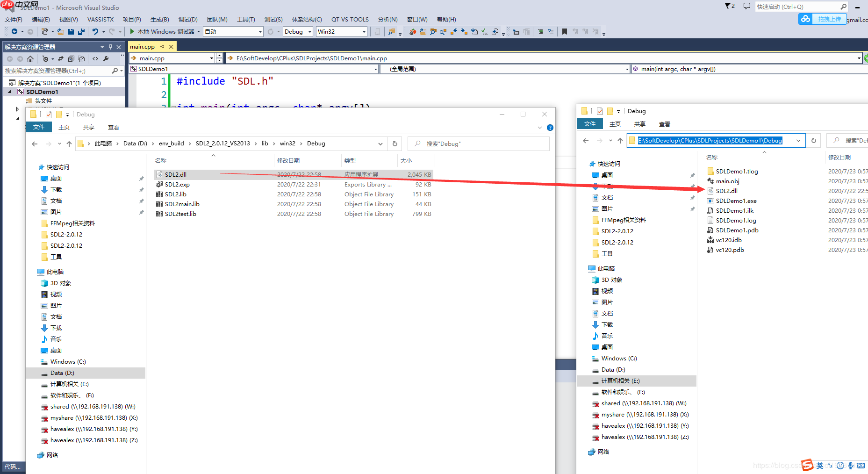Click the blue cloud 拖拽上传 upload icon
The image size is (868, 474).
[x=805, y=19]
